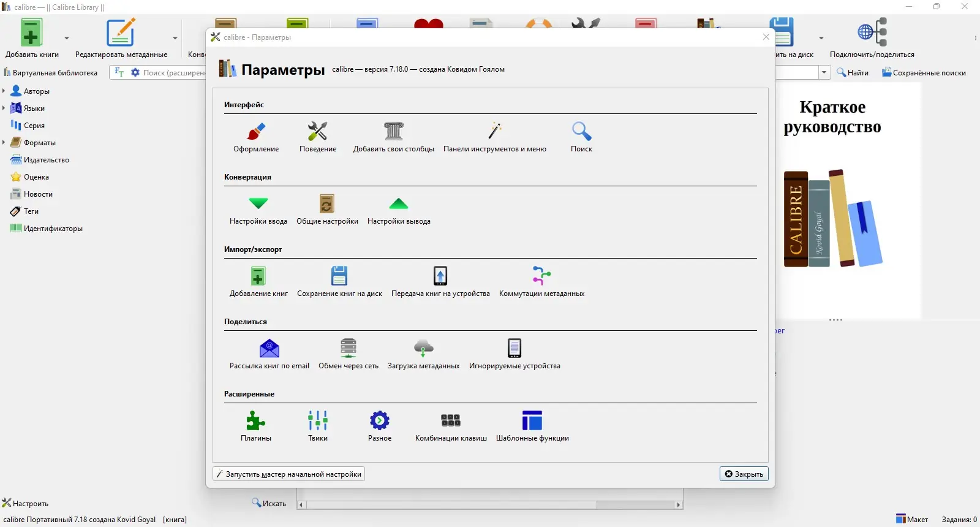Viewport: 980px width, 527px height.
Task: Click Задания: 0 jobs indicator
Action: (x=959, y=519)
